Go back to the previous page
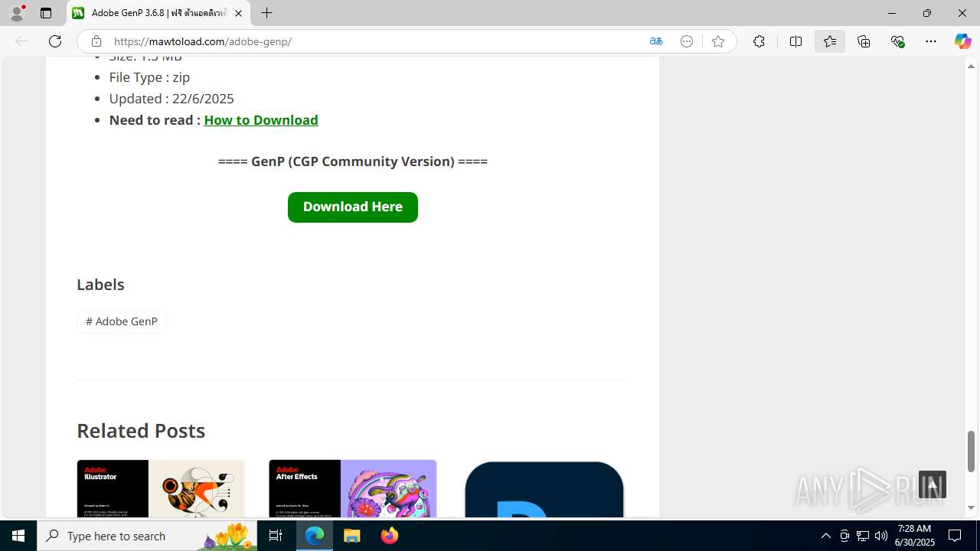This screenshot has width=980, height=551. tap(21, 41)
